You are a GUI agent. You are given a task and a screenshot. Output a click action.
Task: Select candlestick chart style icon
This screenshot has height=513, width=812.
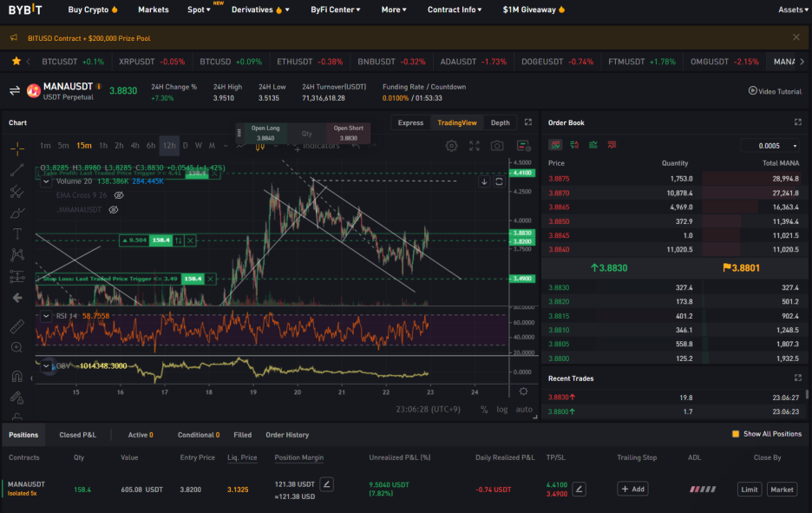[x=260, y=146]
